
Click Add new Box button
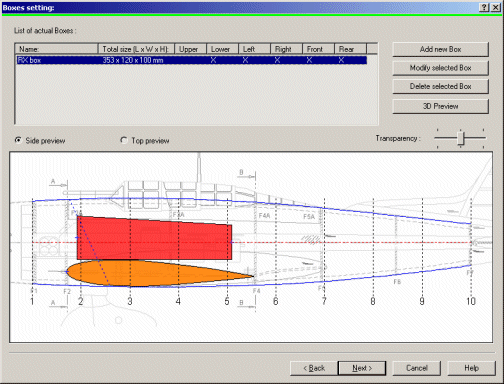point(440,49)
